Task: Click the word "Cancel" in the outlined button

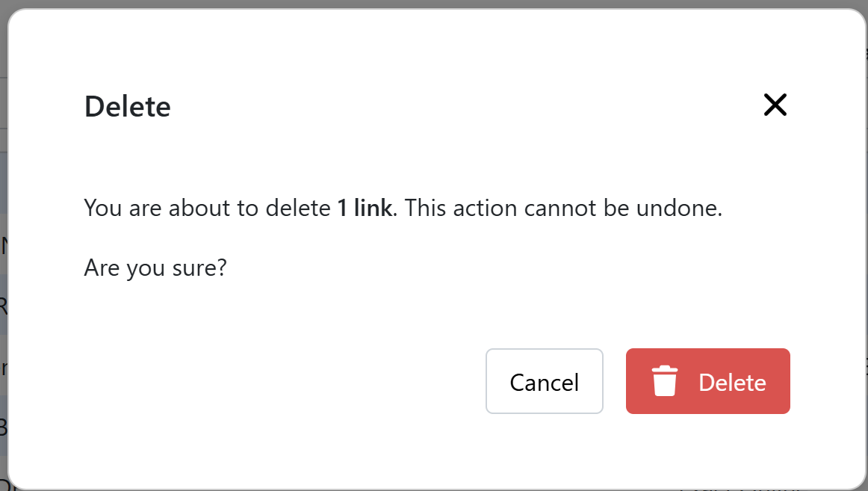Action: [x=544, y=383]
